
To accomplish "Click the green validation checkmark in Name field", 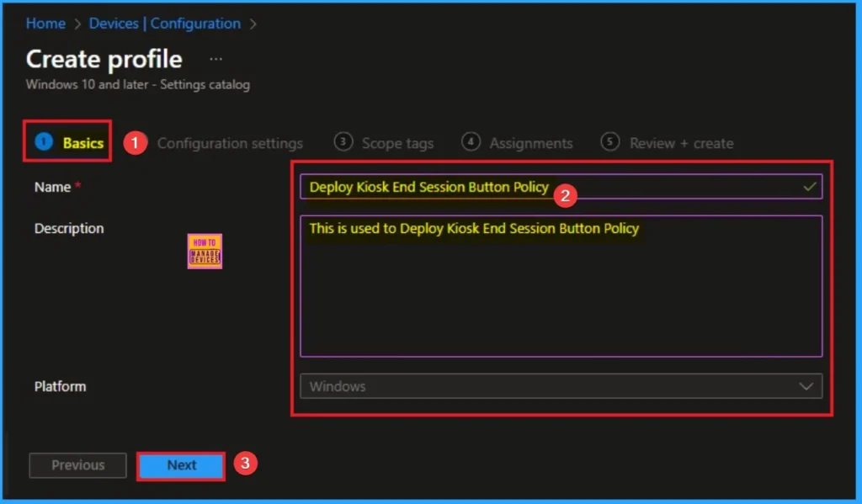I will pos(810,187).
